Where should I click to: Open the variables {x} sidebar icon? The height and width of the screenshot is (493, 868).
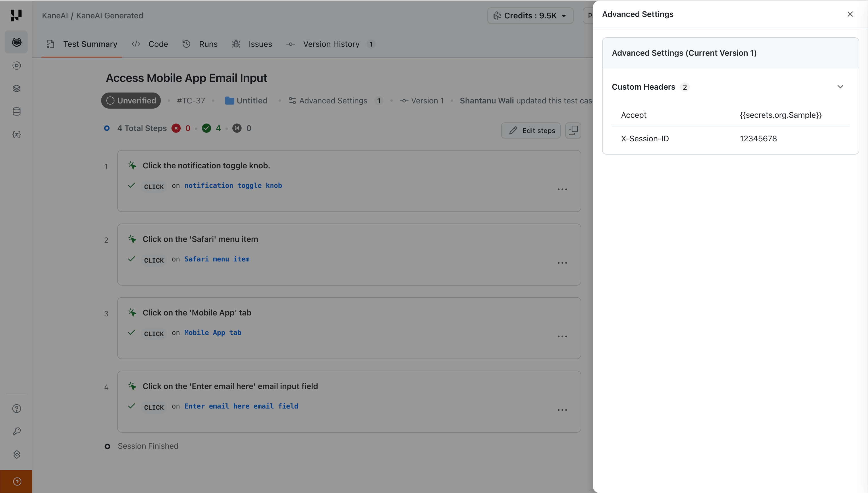16,134
